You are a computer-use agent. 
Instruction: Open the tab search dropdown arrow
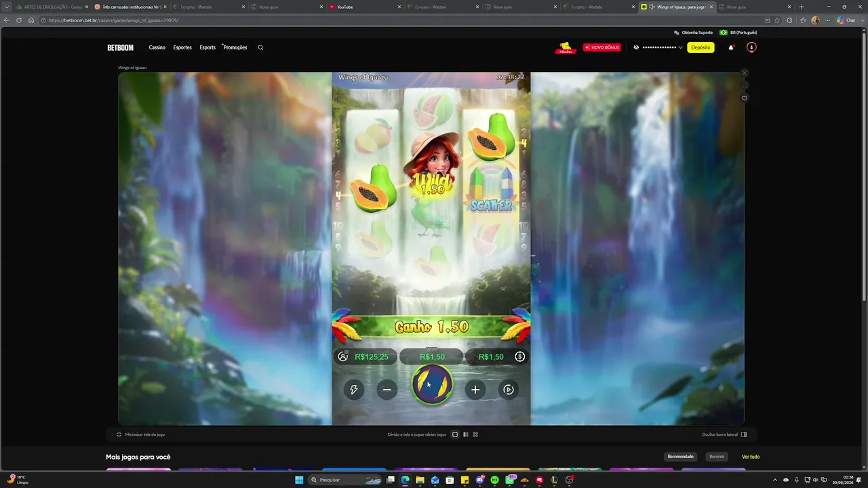(x=7, y=7)
